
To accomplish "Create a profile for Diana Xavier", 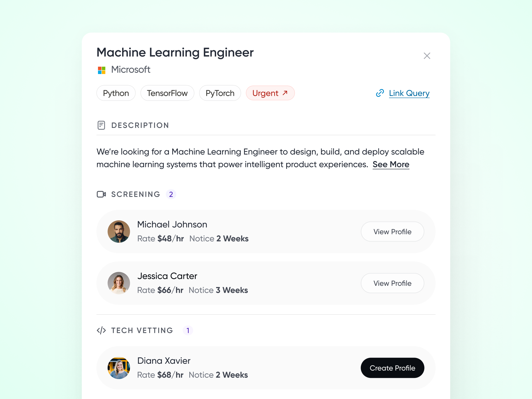I will coord(392,368).
